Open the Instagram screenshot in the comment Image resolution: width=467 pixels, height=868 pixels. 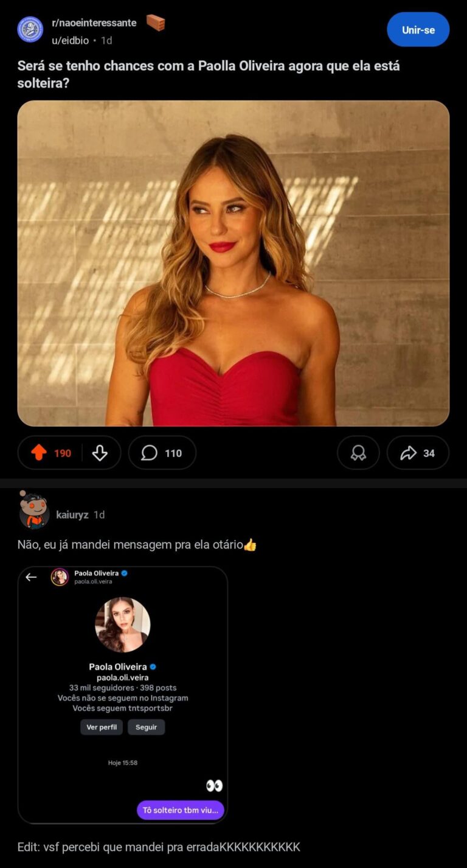point(122,694)
